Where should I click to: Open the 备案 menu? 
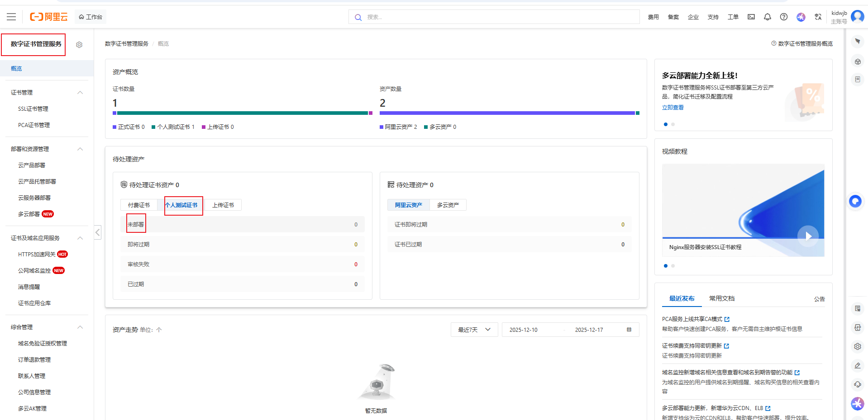pos(673,17)
